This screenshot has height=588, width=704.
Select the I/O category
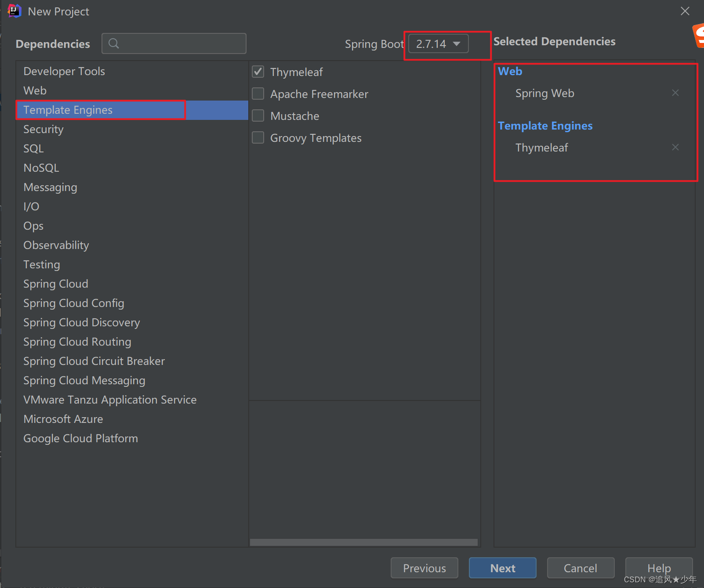click(x=132, y=206)
